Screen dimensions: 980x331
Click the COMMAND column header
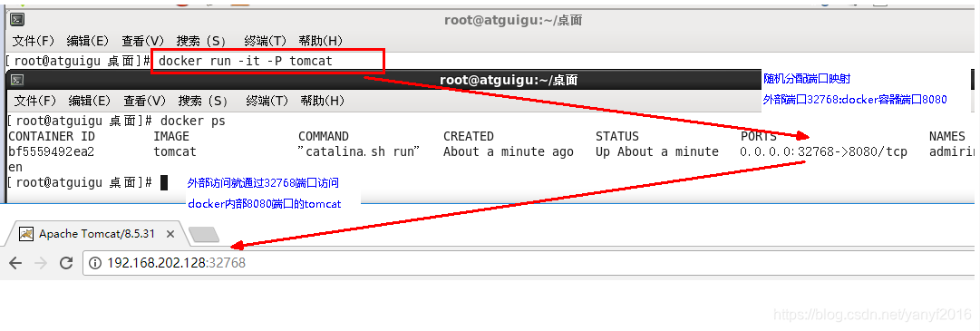(x=324, y=136)
